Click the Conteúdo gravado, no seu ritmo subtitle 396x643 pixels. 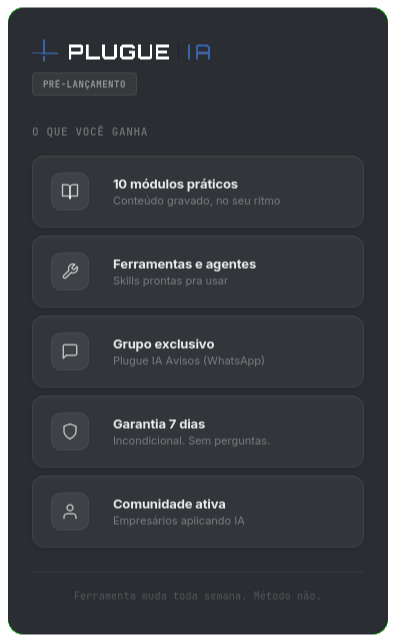pos(197,201)
